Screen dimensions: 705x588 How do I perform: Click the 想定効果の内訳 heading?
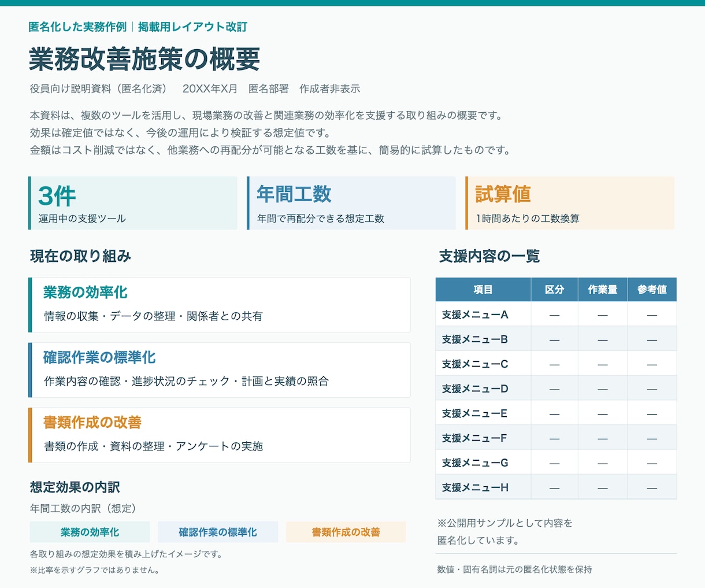pos(75,487)
